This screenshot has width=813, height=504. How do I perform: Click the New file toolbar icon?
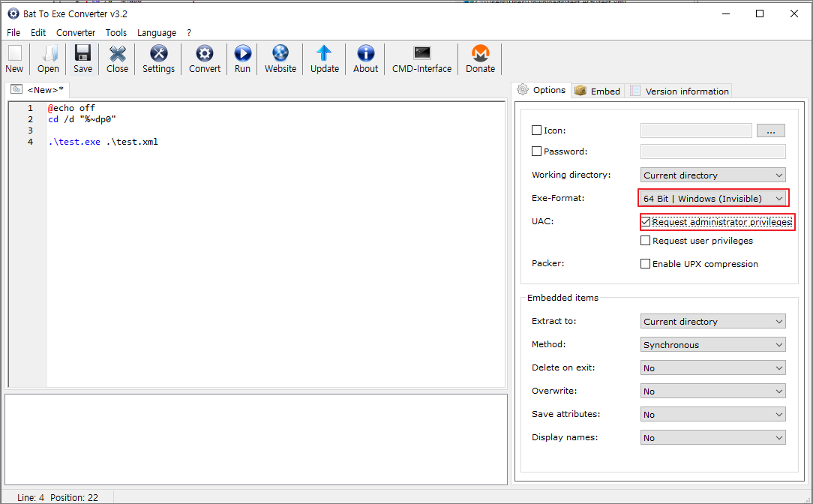click(14, 53)
